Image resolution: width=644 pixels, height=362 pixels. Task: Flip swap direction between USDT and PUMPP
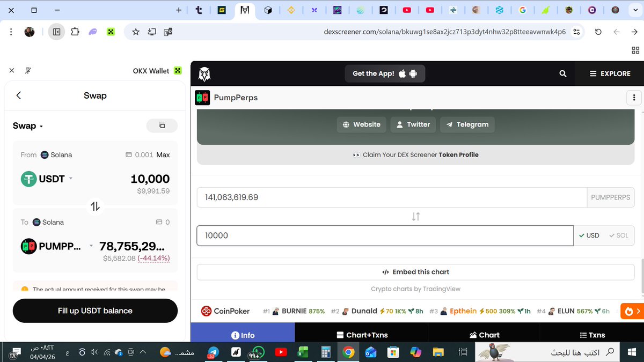95,206
